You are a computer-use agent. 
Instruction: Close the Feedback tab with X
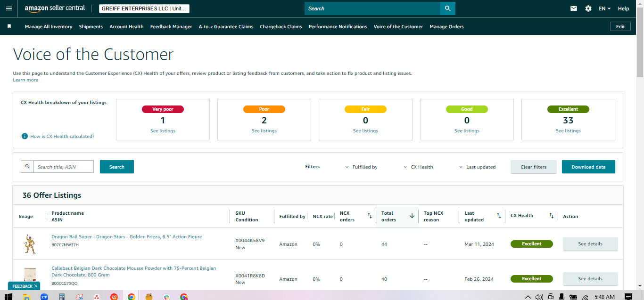click(x=36, y=286)
